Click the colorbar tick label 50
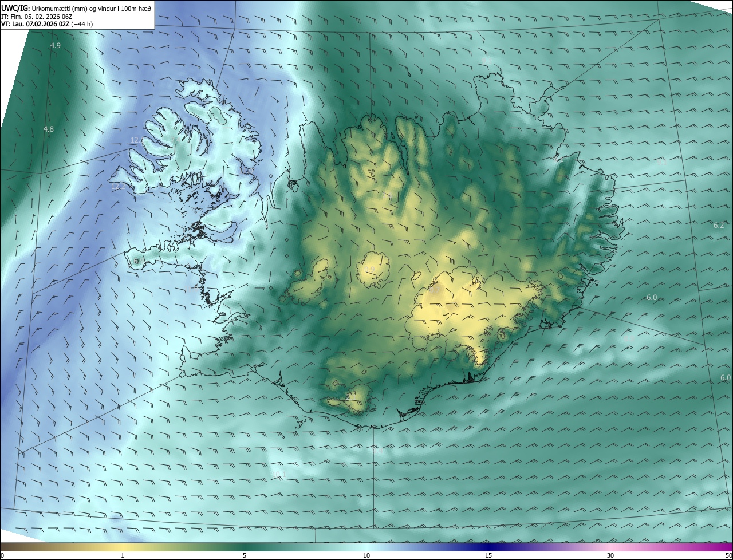Viewport: 733px width, 560px height. pos(728,555)
